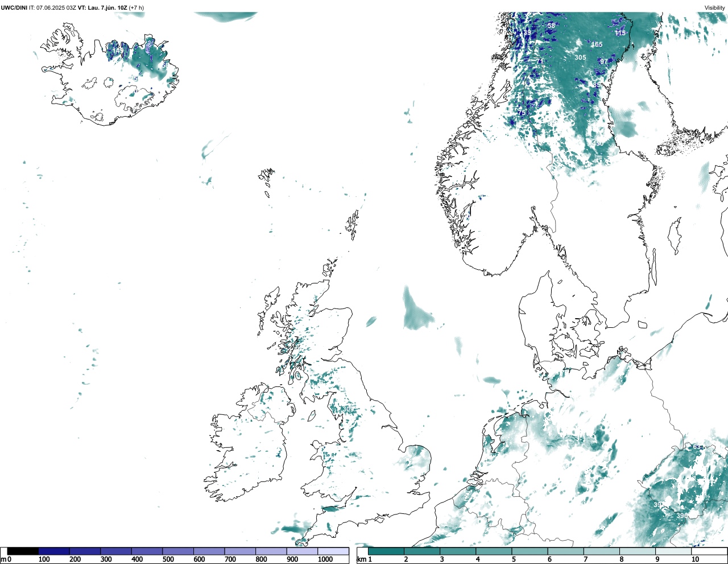Click the 'IT: 07.06.2025 03Z' initial time text

click(x=52, y=7)
